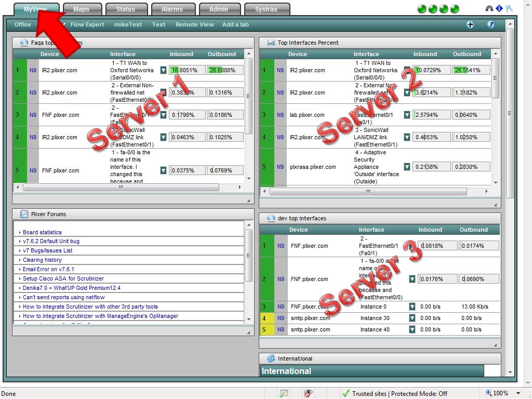
Task: Open the v7 Bugs/Issues List link
Action: point(47,251)
